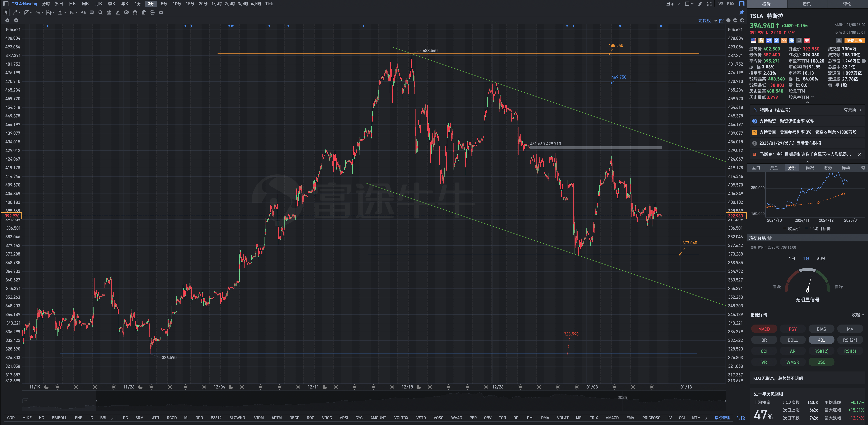Click the magnifier zoom tool
Image resolution: width=868 pixels, height=425 pixels.
coord(100,12)
